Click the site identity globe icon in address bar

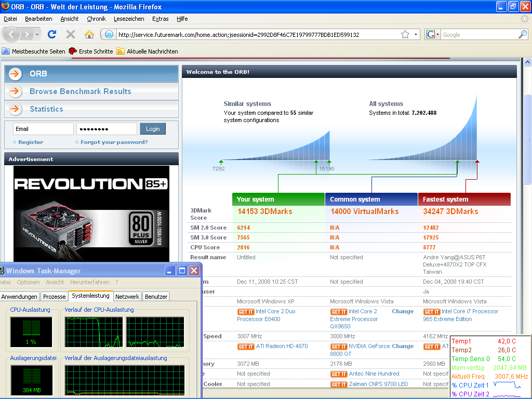coord(109,35)
